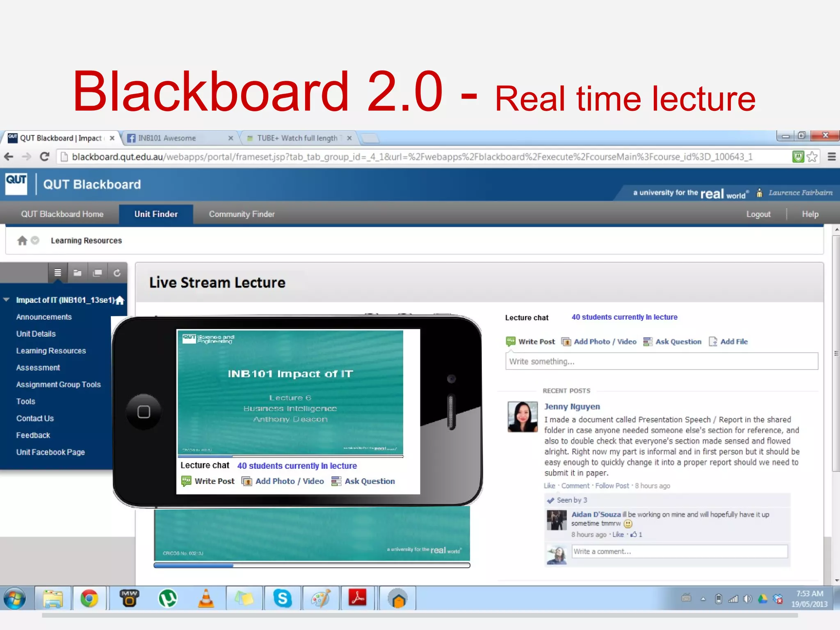
Task: Open the Windows Start button
Action: pyautogui.click(x=15, y=599)
